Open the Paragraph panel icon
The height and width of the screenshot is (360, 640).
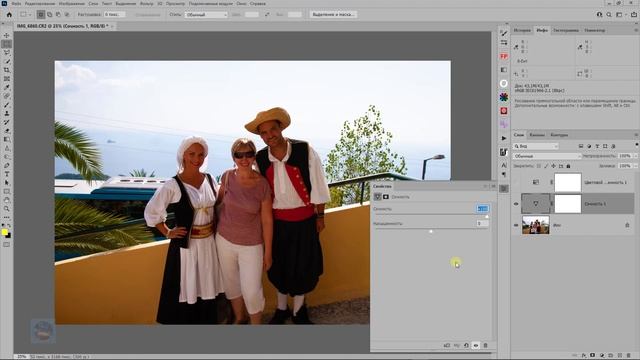point(504,174)
